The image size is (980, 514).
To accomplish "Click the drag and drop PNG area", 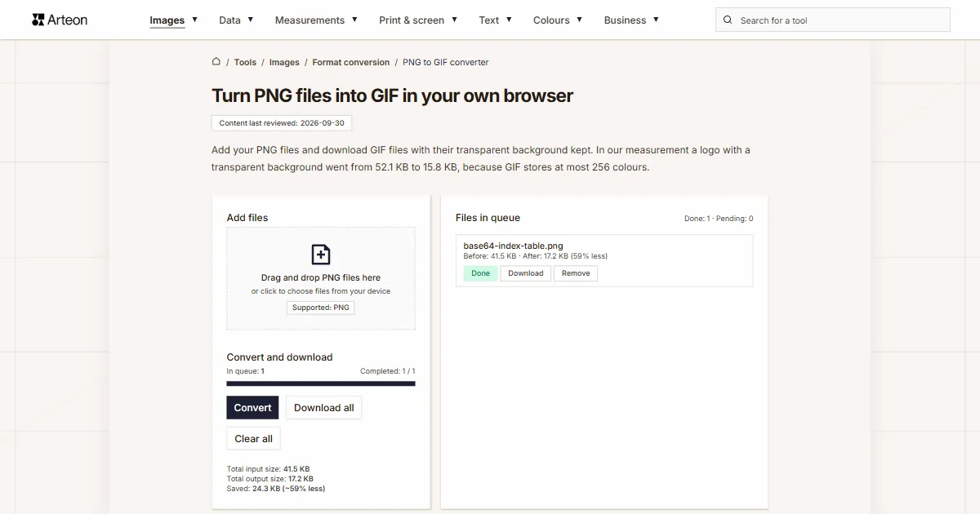I will coord(321,278).
